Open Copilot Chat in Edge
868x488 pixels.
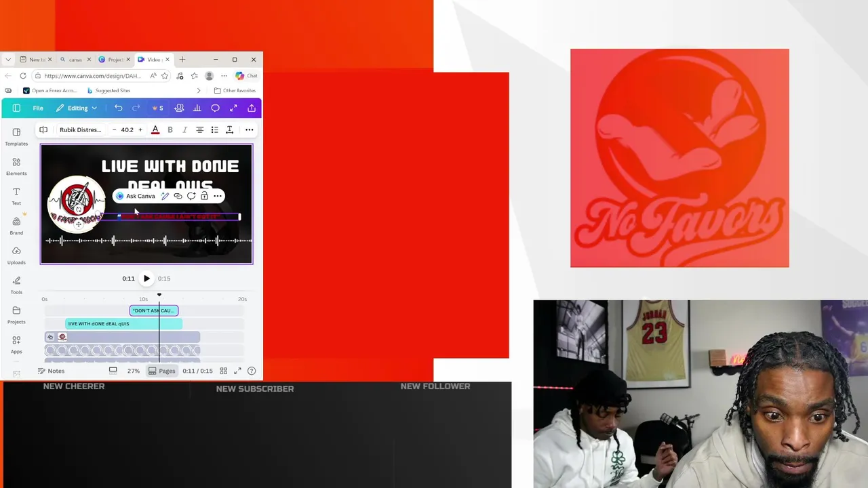(x=246, y=76)
